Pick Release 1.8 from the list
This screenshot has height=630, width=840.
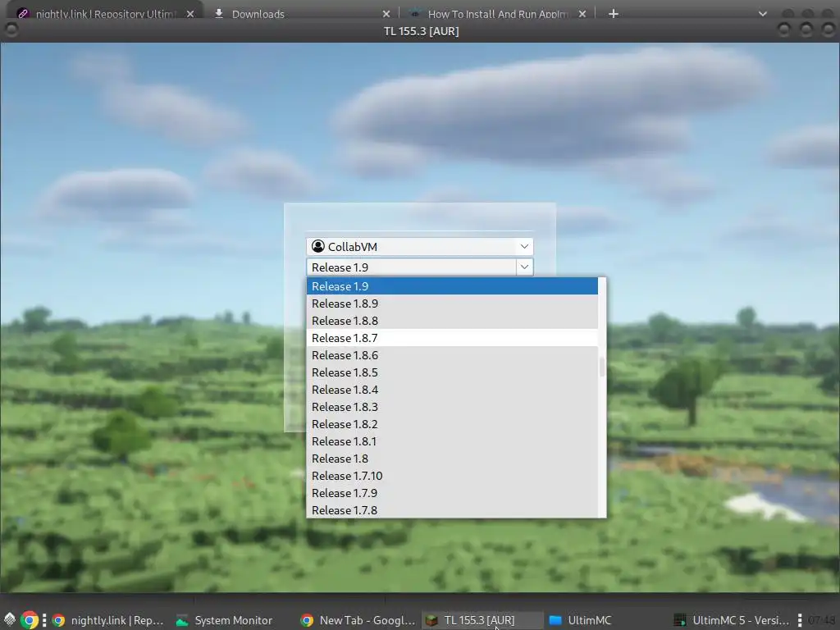click(x=452, y=458)
